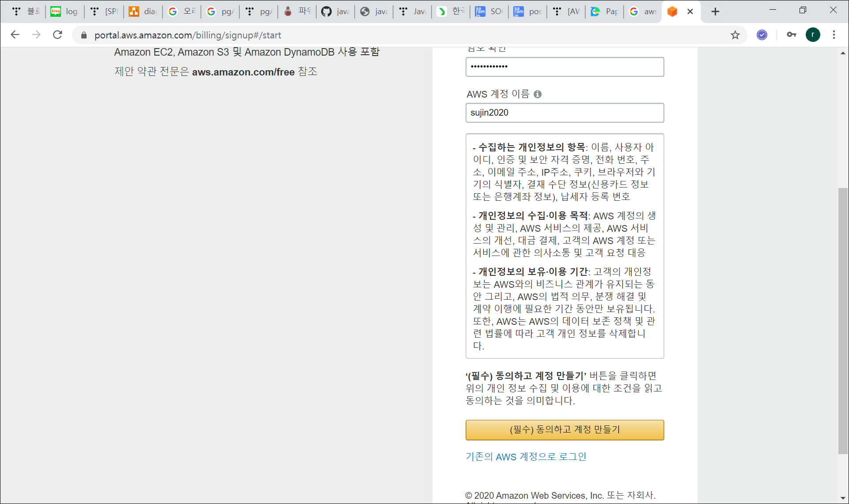This screenshot has height=504, width=849.
Task: Minimize the Chrome window
Action: tap(773, 10)
